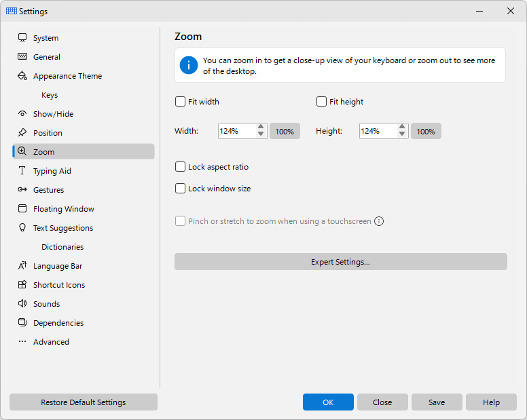The image size is (527, 420).
Task: Open Gestures settings page
Action: click(84, 190)
